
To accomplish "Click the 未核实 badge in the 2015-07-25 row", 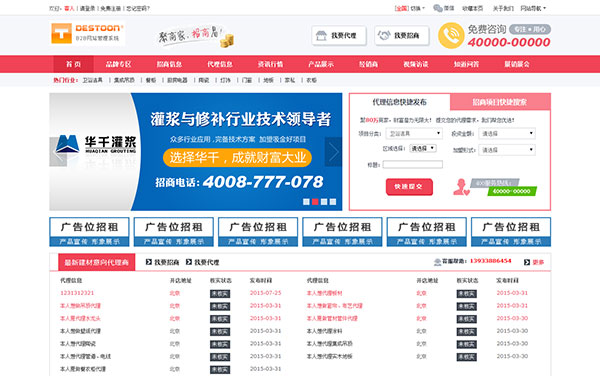I will pyautogui.click(x=220, y=293).
